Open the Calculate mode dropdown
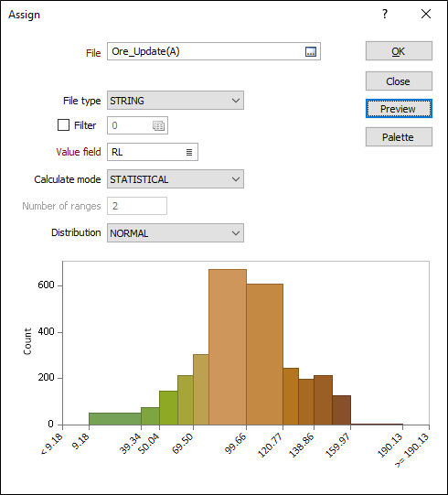 click(176, 179)
